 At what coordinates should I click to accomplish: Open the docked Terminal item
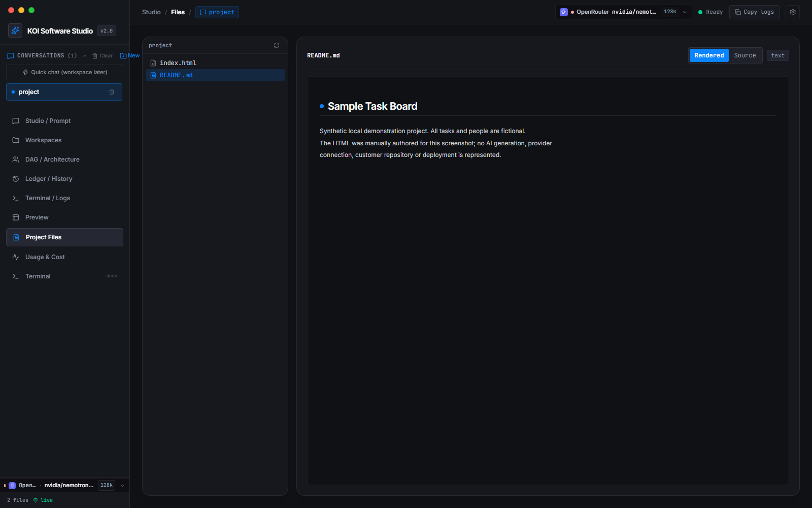64,276
